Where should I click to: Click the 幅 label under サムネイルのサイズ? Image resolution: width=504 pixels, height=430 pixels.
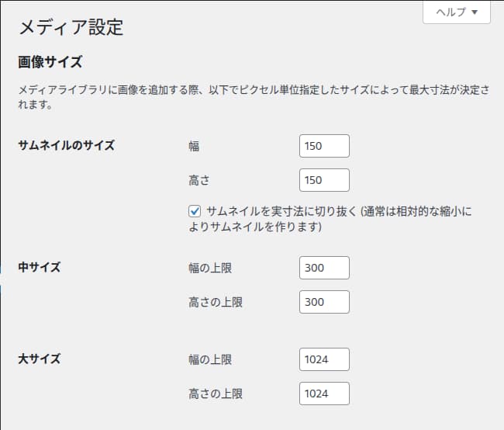click(194, 146)
